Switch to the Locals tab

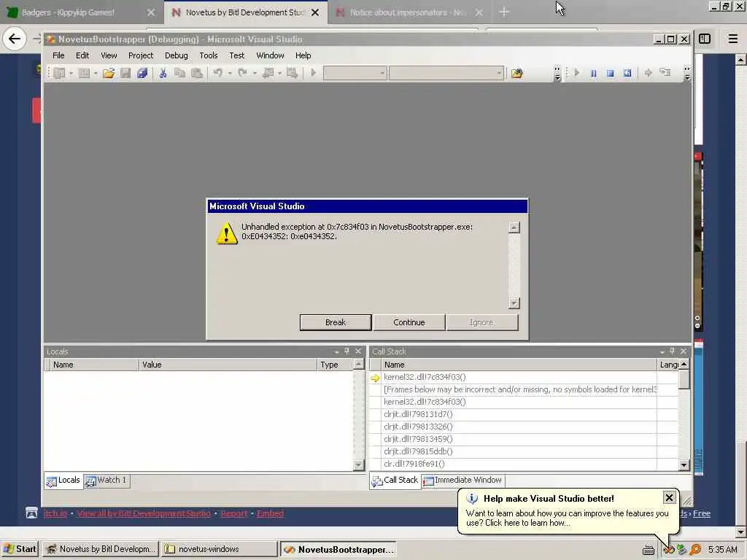(63, 481)
